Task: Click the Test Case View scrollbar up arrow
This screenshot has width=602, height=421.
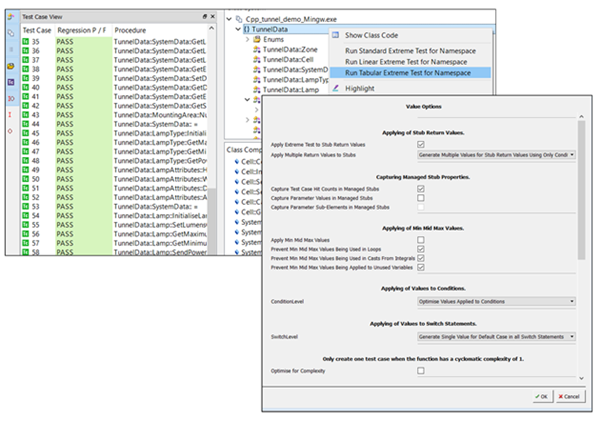Action: tap(212, 28)
